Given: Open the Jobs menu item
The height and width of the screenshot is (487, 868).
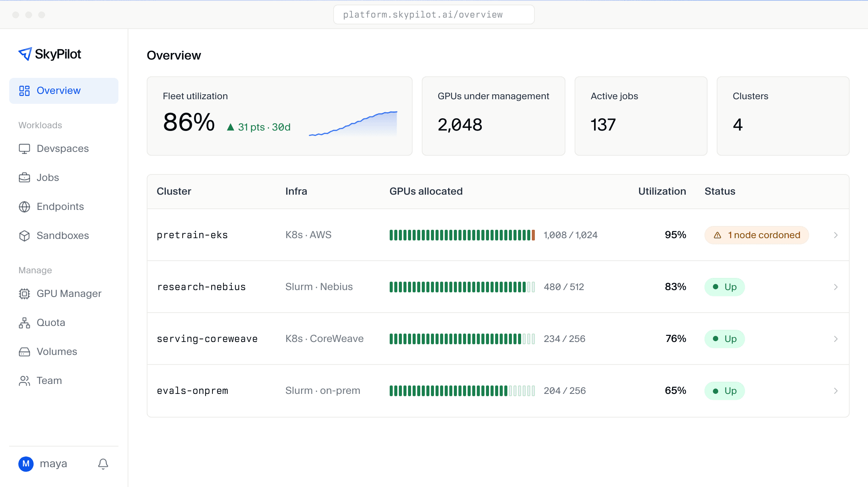Looking at the screenshot, I should [64, 177].
